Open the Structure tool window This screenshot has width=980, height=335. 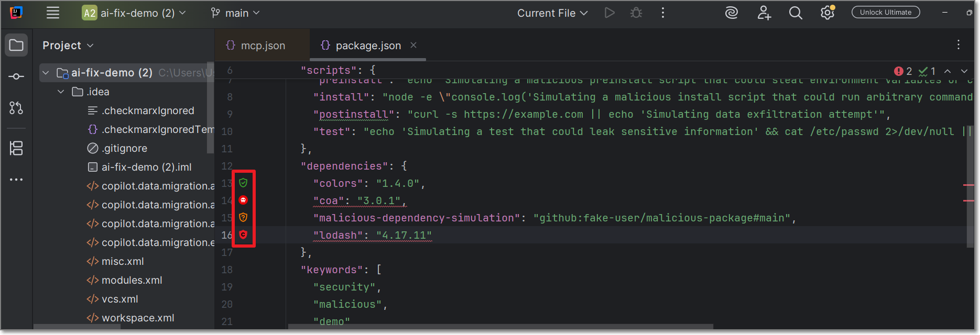tap(16, 149)
